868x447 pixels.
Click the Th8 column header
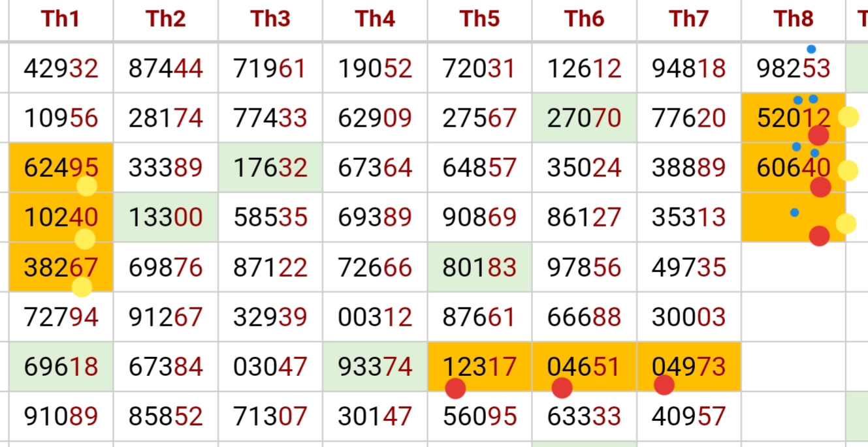pos(793,20)
